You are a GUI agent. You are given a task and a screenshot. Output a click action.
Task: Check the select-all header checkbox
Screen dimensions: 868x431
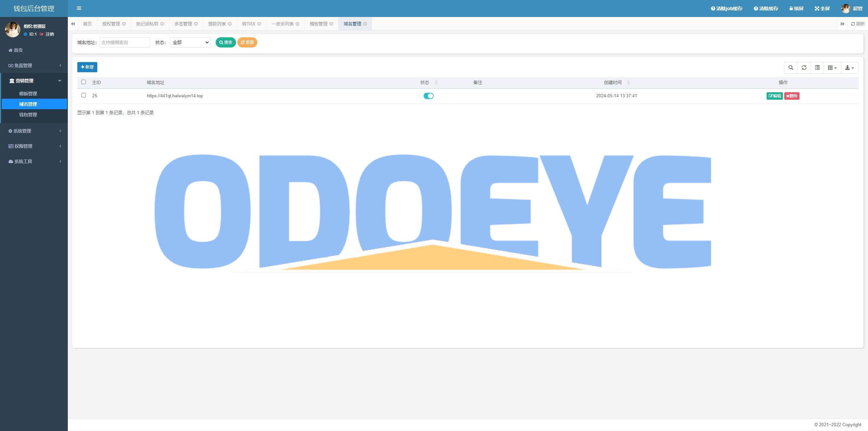pos(84,82)
